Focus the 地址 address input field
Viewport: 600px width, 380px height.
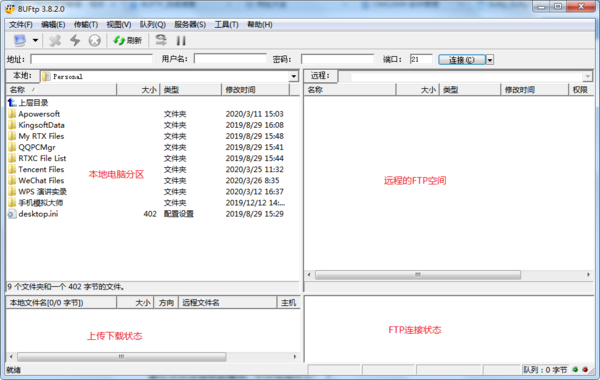click(x=91, y=59)
